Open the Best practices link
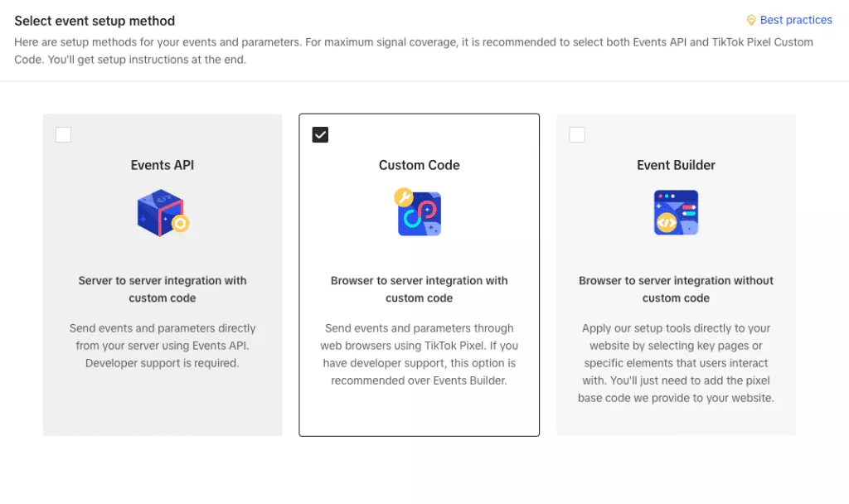The image size is (849, 504). 795,20
